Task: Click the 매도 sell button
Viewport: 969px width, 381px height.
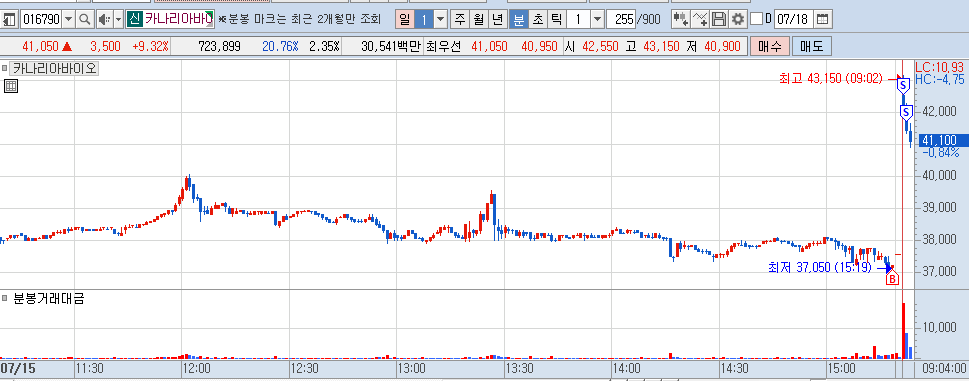Action: pyautogui.click(x=811, y=46)
